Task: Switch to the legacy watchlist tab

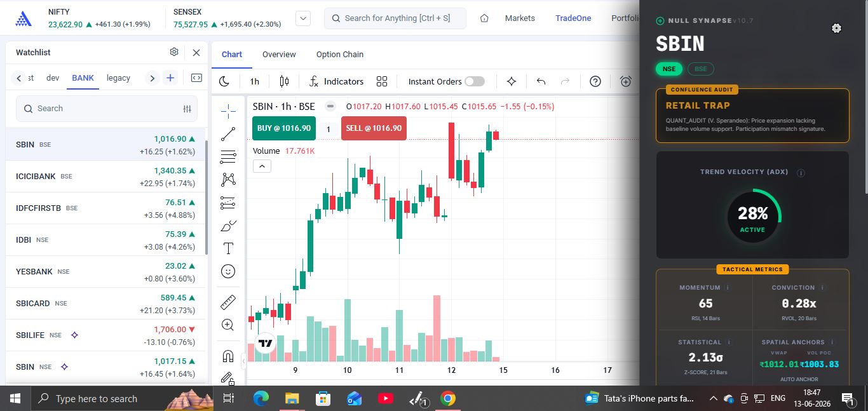Action: (118, 78)
